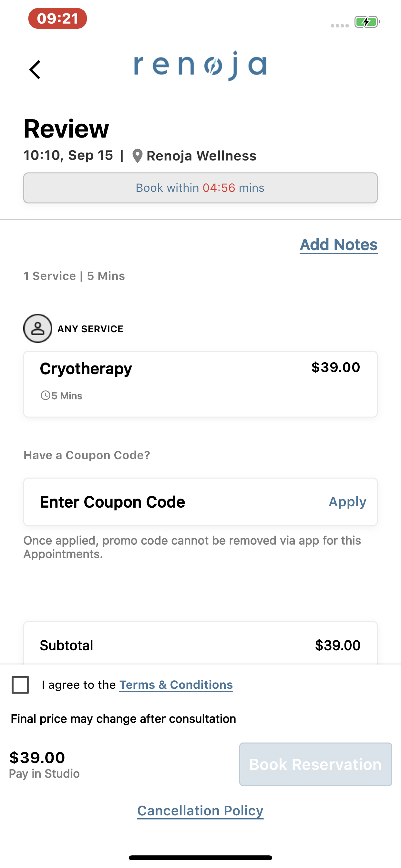This screenshot has width=401, height=868.
Task: Open the Terms & Conditions link
Action: pos(176,685)
